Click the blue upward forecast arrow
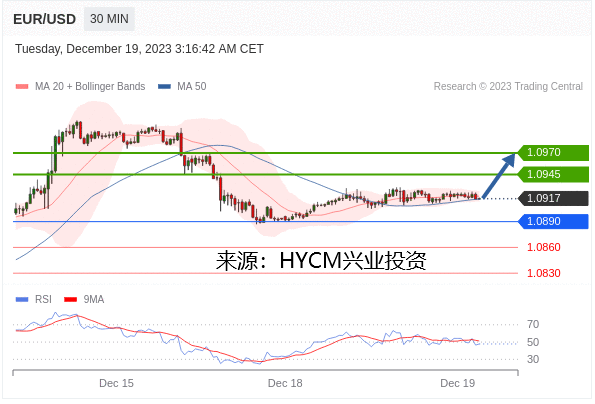The width and height of the screenshot is (595, 404). tap(499, 175)
